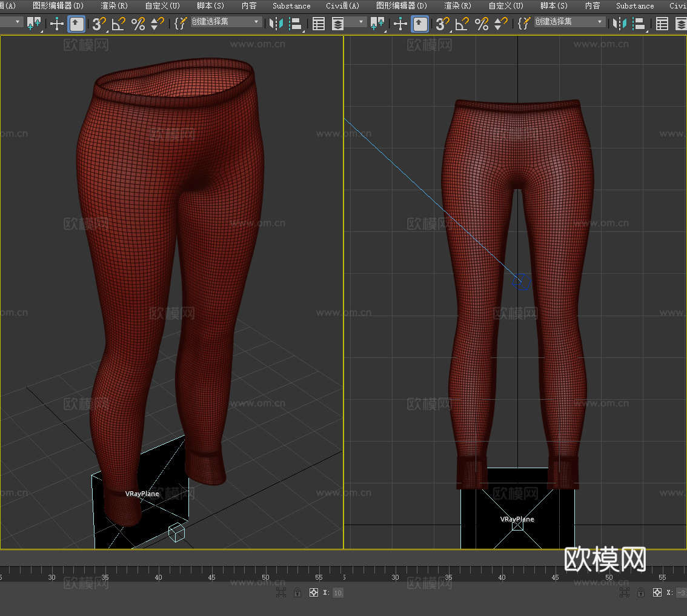Toggle 3D Snaps in right screenshot toolbar
The width and height of the screenshot is (687, 616).
click(442, 24)
